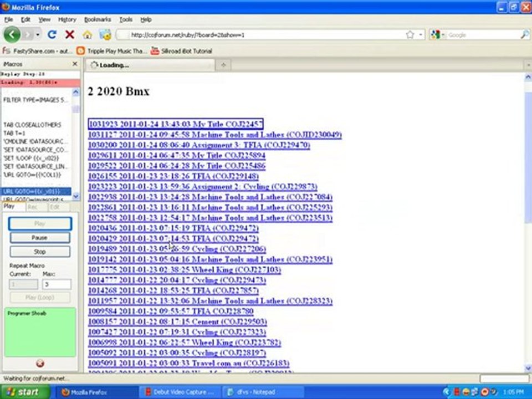This screenshot has height=399, width=532.
Task: Open link 1031127 Machine Tools and Lathes
Action: (x=215, y=134)
